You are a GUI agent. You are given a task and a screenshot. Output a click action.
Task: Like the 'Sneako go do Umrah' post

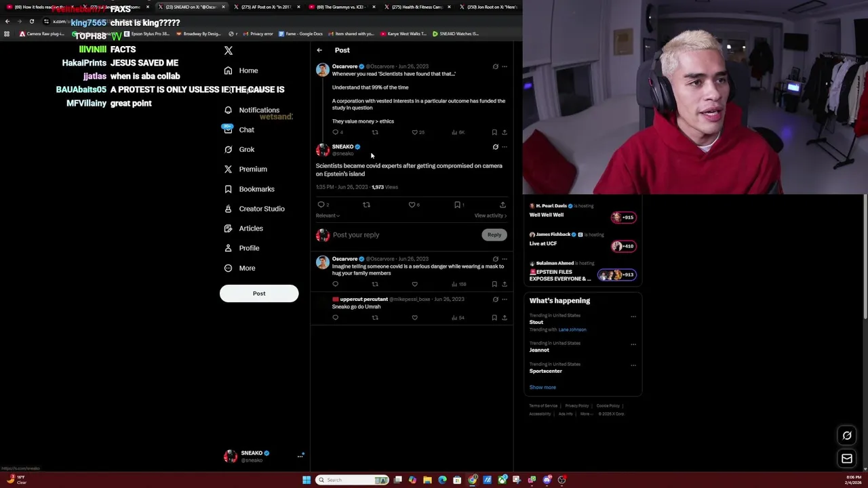415,317
